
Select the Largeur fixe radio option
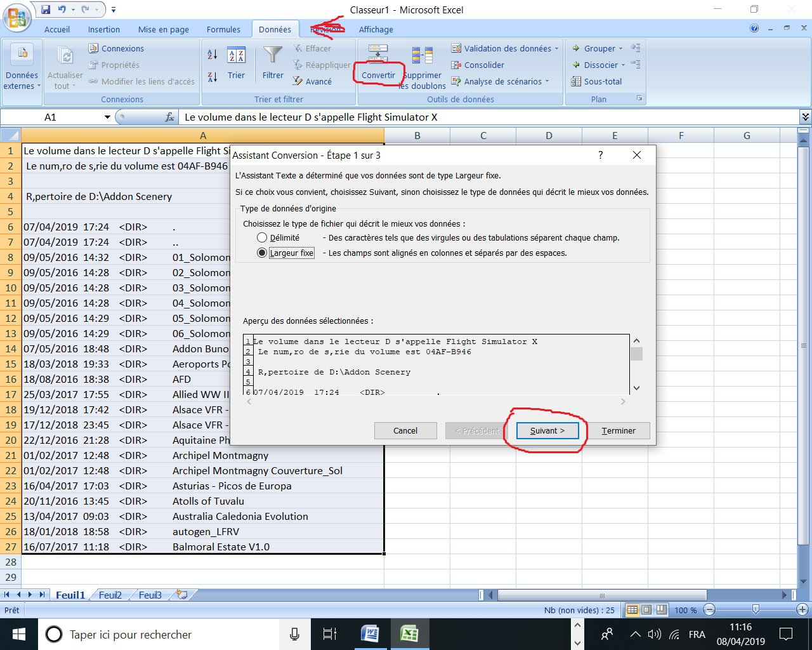[262, 253]
